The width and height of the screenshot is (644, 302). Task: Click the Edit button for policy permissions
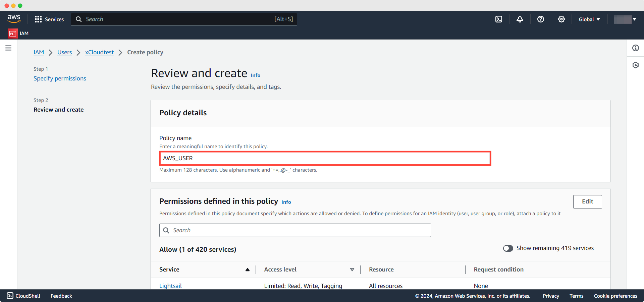[587, 201]
